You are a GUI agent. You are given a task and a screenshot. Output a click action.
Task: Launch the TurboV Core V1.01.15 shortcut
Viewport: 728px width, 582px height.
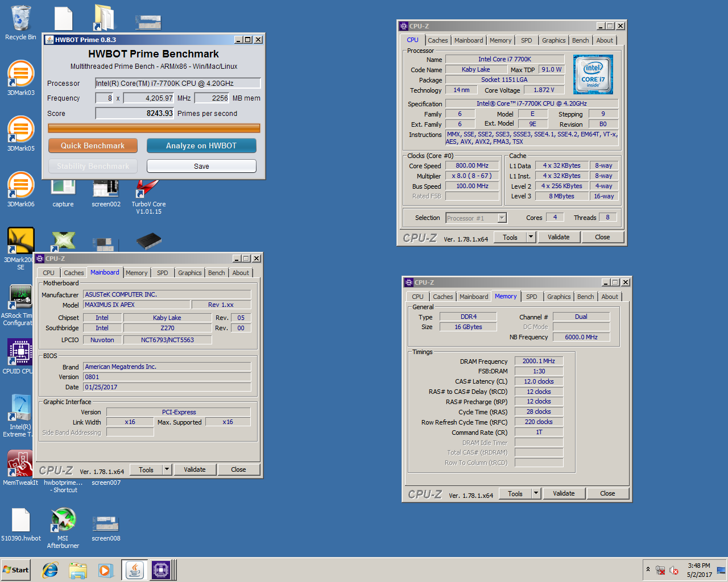148,197
